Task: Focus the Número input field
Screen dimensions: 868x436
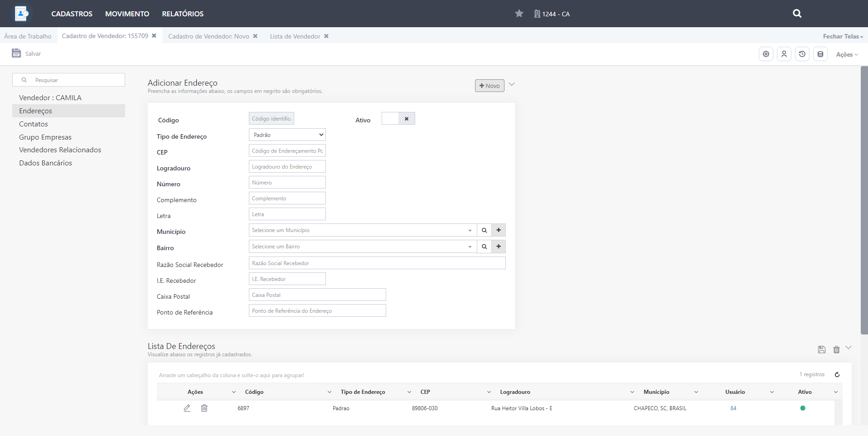Action: [287, 183]
